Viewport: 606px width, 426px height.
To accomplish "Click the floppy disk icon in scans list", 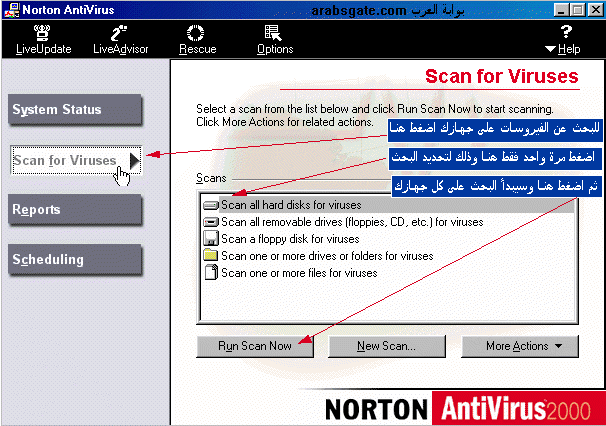I will point(211,239).
